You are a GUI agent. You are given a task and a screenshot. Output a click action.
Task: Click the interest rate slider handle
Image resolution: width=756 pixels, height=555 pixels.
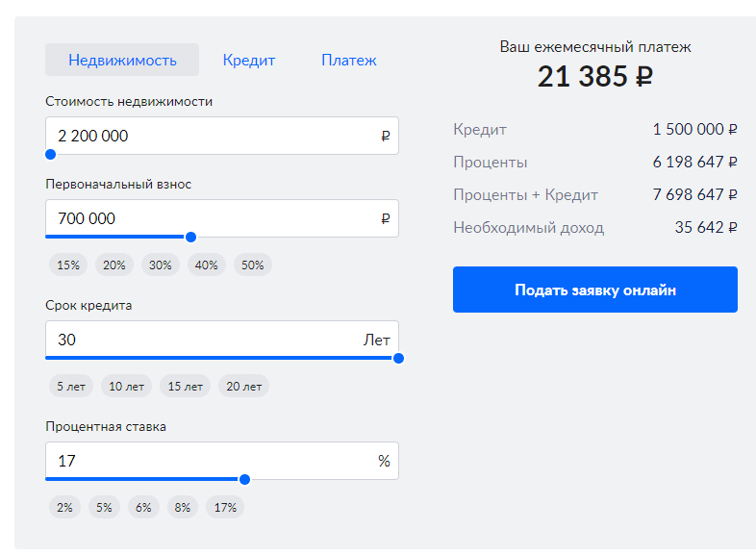[244, 479]
